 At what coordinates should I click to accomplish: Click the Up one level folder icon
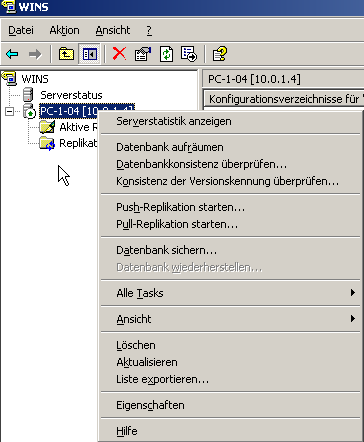pyautogui.click(x=66, y=54)
